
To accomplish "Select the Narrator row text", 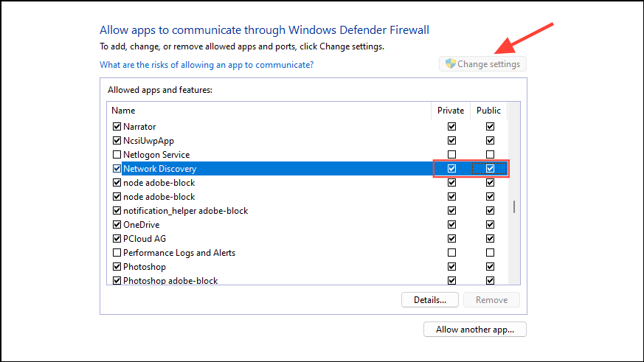I will [x=139, y=127].
